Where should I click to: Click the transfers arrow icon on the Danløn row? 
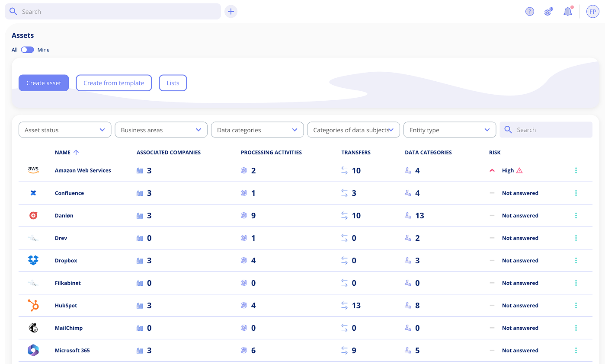(345, 215)
